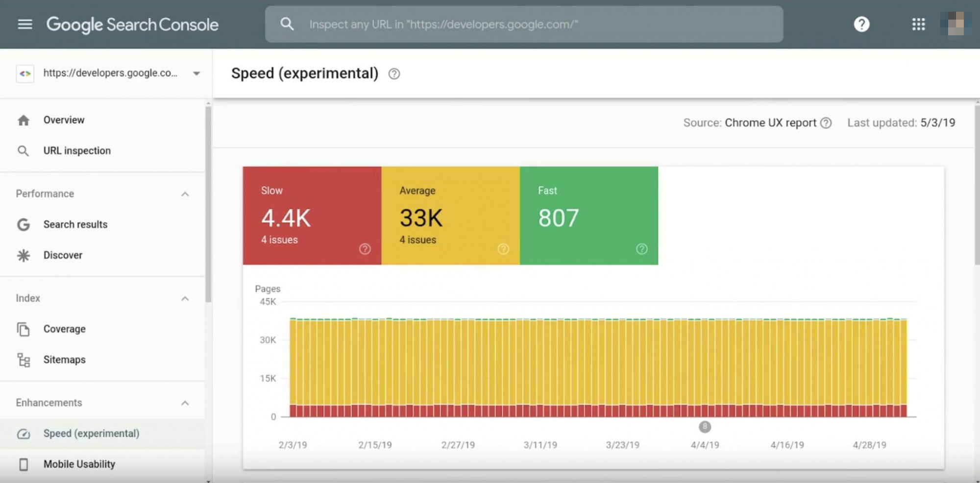Click the chart marker labeled 8

pos(705,427)
